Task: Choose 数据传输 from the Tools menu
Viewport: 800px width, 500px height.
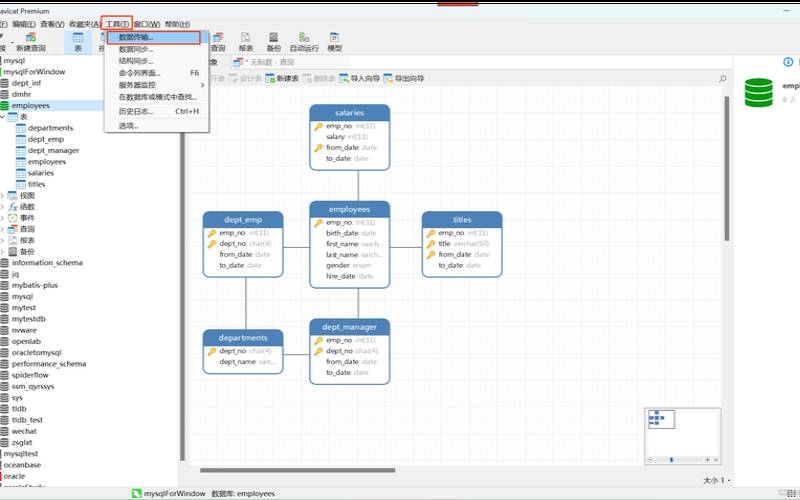Action: click(136, 37)
